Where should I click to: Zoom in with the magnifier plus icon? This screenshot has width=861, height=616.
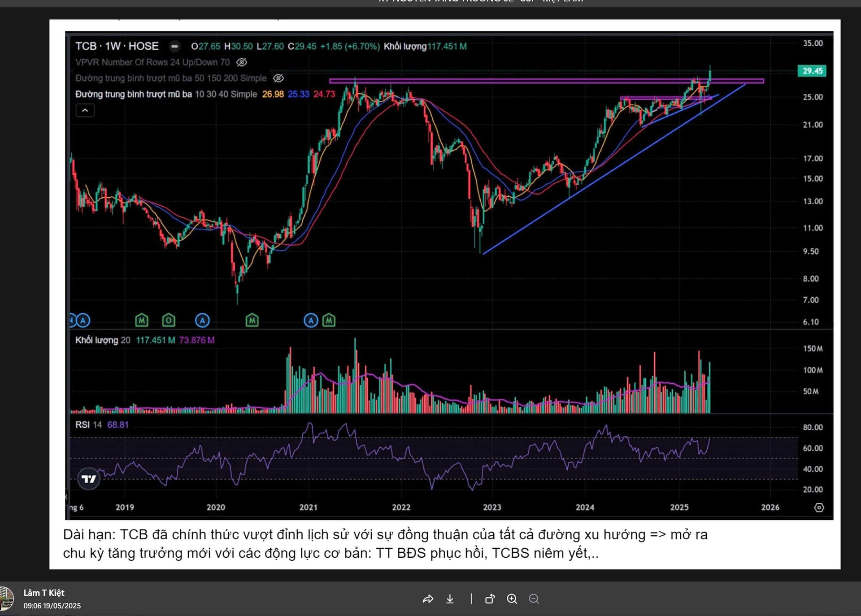pos(512,599)
